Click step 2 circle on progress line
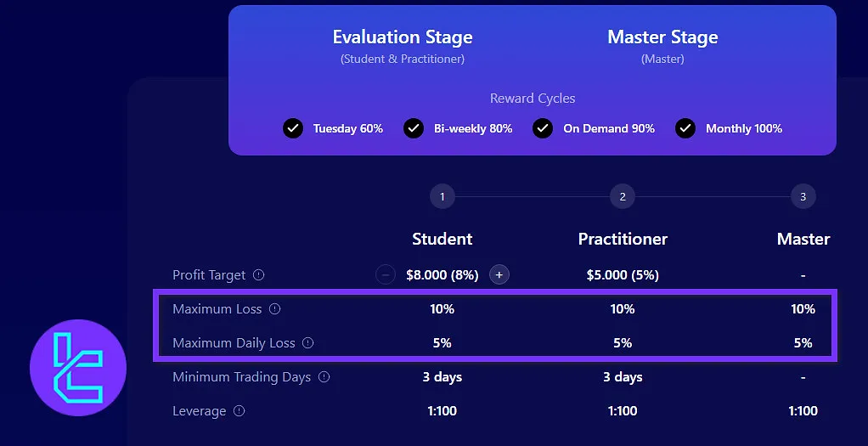Screen dimensions: 868x446 coord(623,197)
